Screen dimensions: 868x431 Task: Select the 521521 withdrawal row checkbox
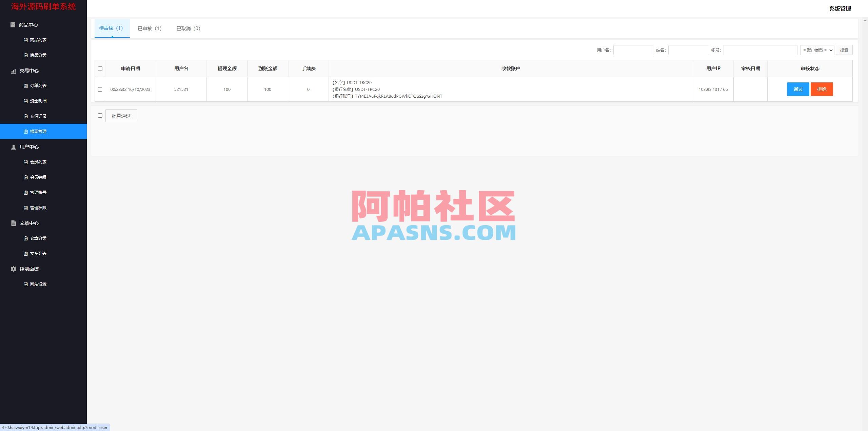(x=100, y=89)
